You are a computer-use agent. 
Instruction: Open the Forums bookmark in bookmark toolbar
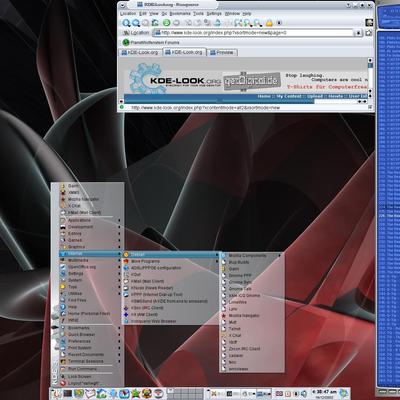point(151,42)
